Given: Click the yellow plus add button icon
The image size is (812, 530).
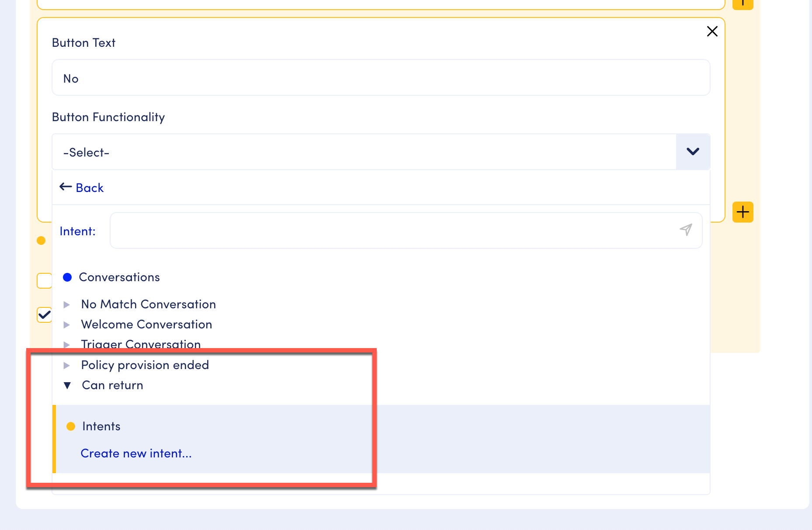Looking at the screenshot, I should 743,213.
